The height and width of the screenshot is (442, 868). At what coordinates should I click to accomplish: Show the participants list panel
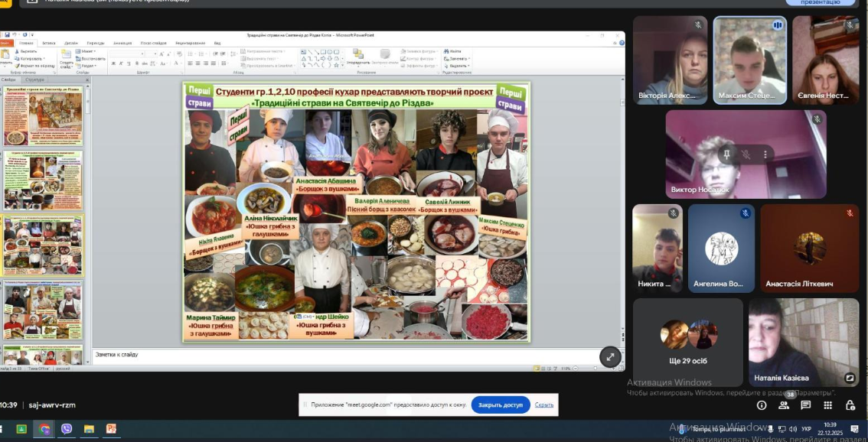pos(783,405)
